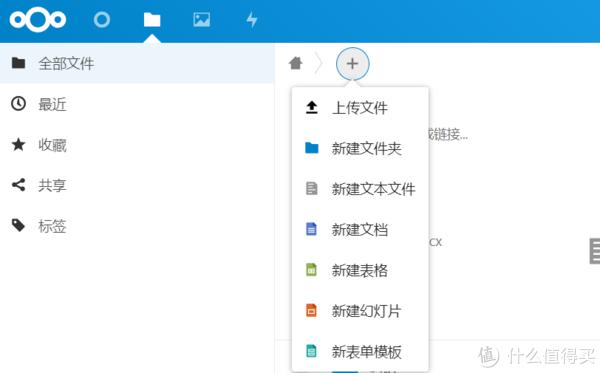The width and height of the screenshot is (600, 373).
Task: Choose 新建幻灯片 from the new menu
Action: tap(360, 311)
